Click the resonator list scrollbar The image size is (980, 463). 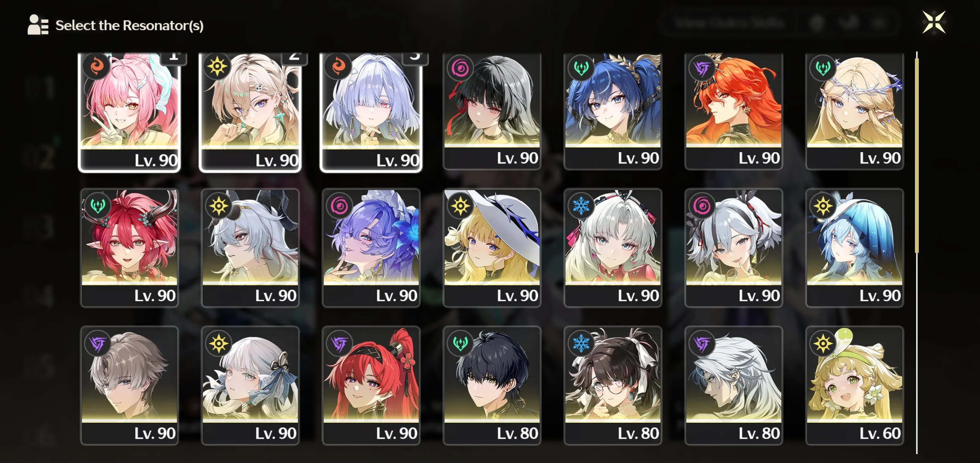coord(917,252)
